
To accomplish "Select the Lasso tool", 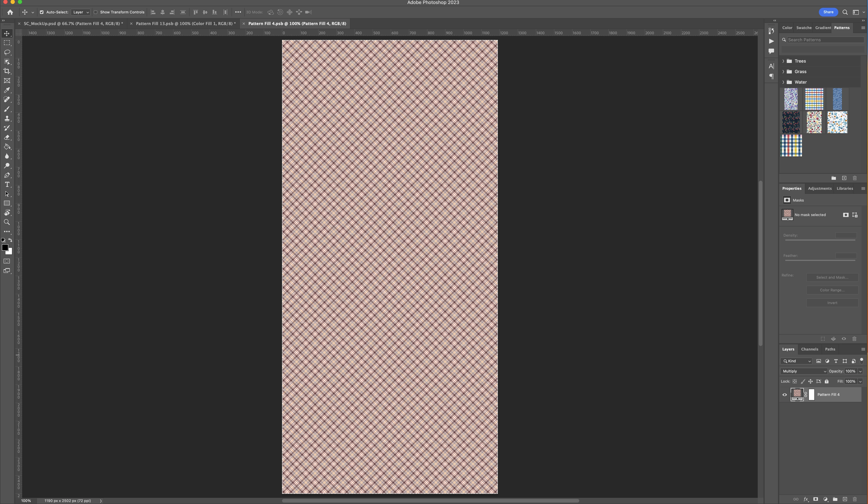I will [7, 52].
